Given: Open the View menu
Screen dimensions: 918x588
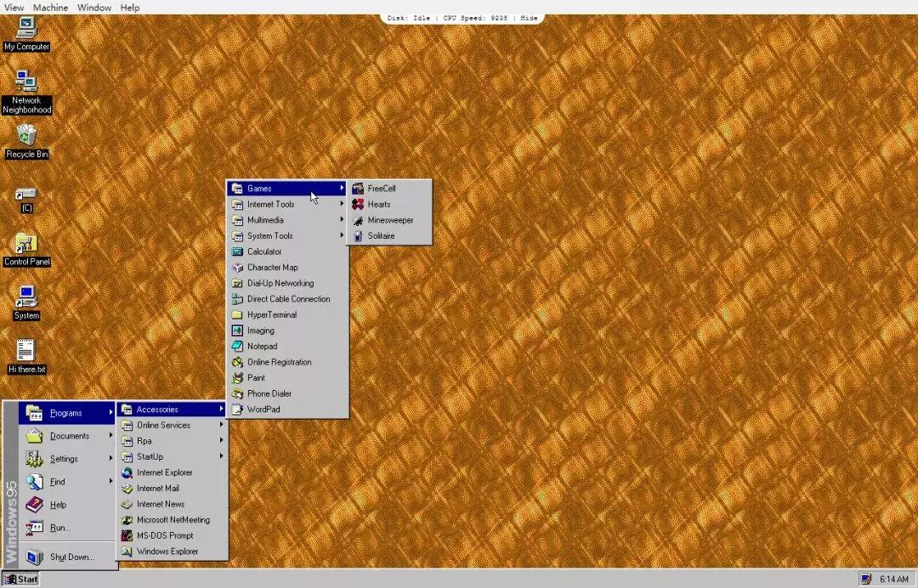Looking at the screenshot, I should tap(14, 7).
